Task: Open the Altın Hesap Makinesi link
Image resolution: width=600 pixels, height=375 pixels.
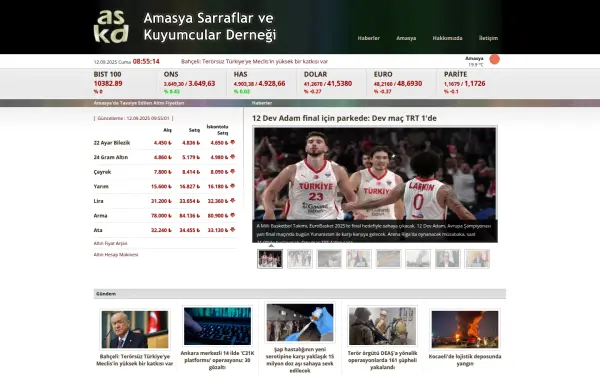Action: (116, 254)
